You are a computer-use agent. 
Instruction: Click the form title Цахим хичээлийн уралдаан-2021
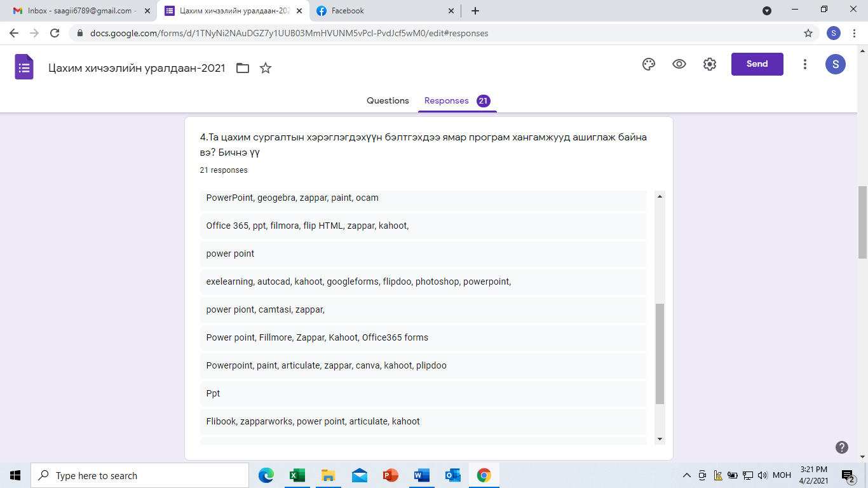137,68
